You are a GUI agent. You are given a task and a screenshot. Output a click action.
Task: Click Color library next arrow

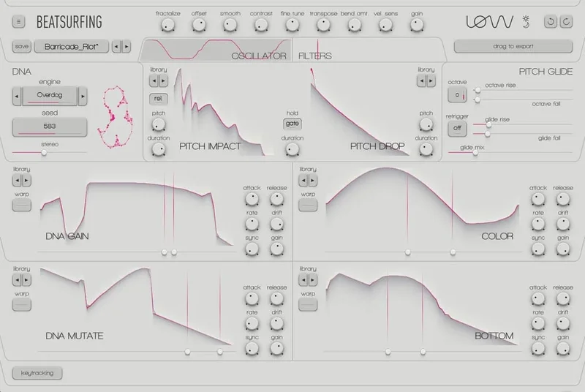coord(313,181)
